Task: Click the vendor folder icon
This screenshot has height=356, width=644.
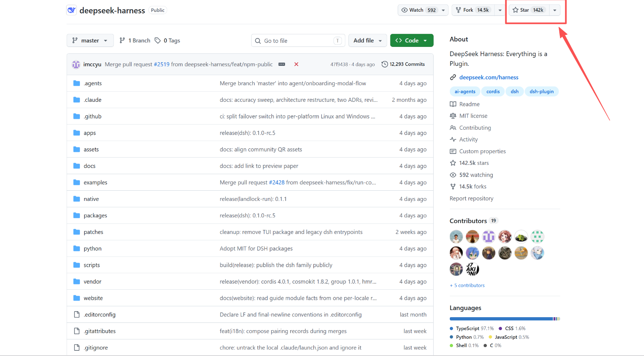Action: (x=77, y=282)
